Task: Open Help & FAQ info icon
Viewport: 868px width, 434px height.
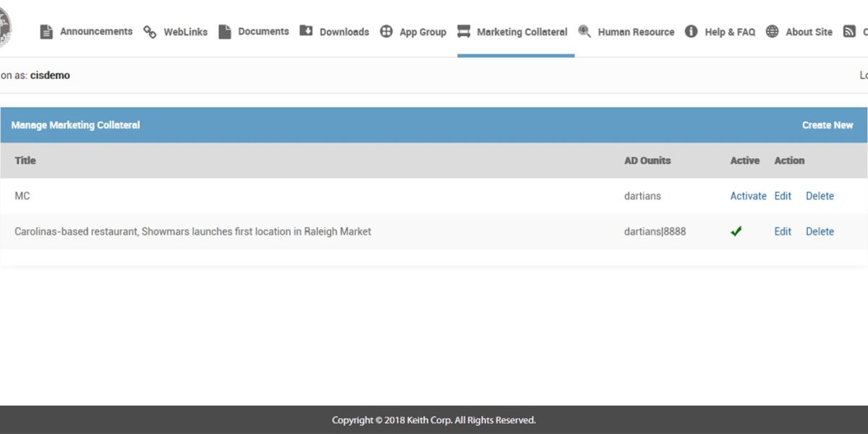Action: pos(692,32)
